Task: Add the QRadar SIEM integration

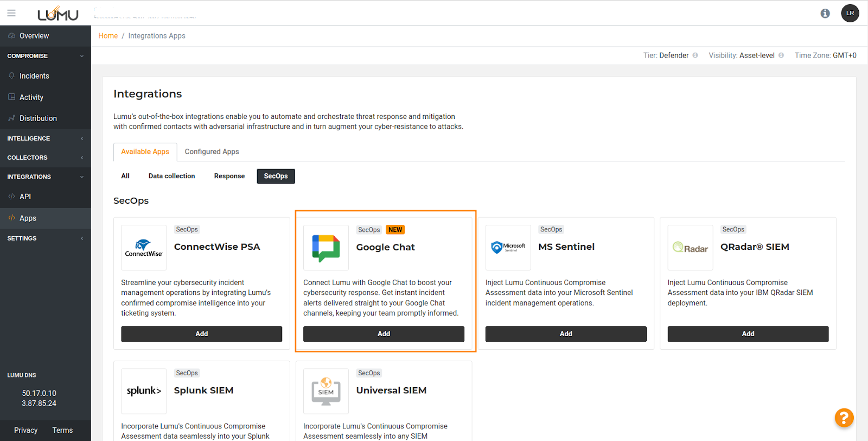Action: coord(748,334)
